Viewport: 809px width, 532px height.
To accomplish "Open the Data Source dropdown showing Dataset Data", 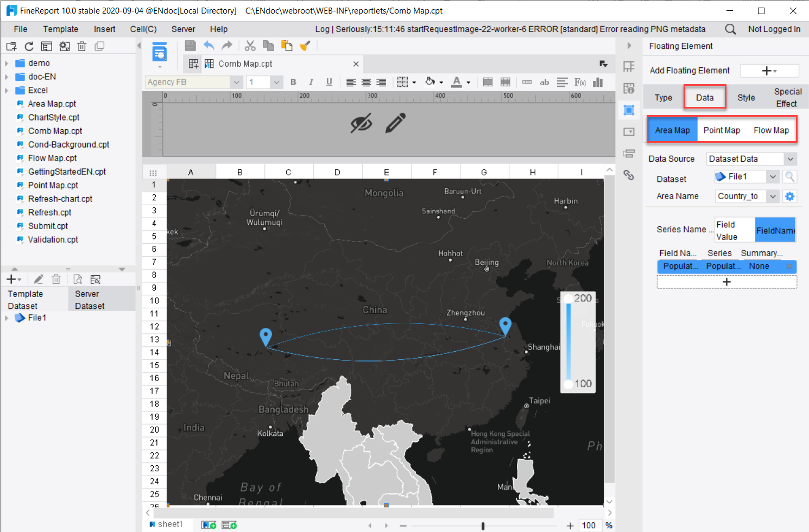I will click(751, 159).
